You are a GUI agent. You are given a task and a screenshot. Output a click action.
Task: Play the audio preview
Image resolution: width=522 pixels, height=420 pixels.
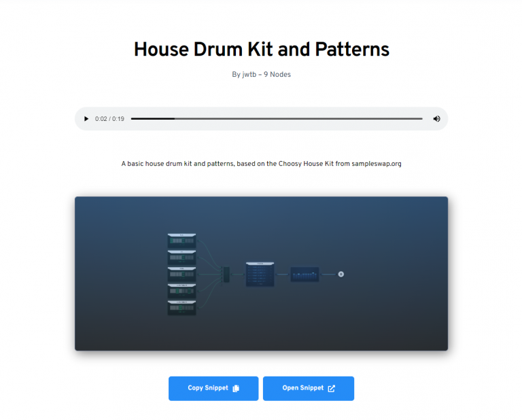pyautogui.click(x=86, y=119)
